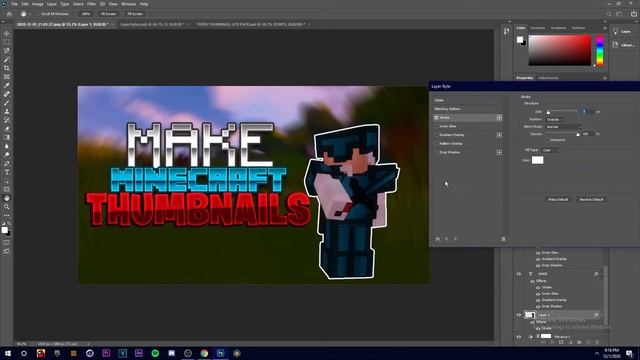The image size is (640, 360).
Task: Click the fx icon on Layer 1
Action: click(x=596, y=315)
